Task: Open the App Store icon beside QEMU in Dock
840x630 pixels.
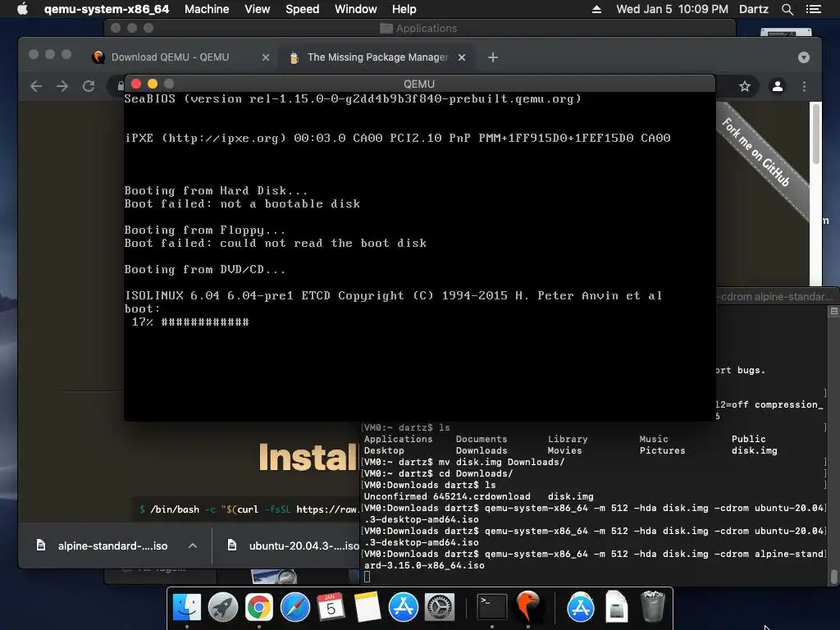Action: coord(580,607)
